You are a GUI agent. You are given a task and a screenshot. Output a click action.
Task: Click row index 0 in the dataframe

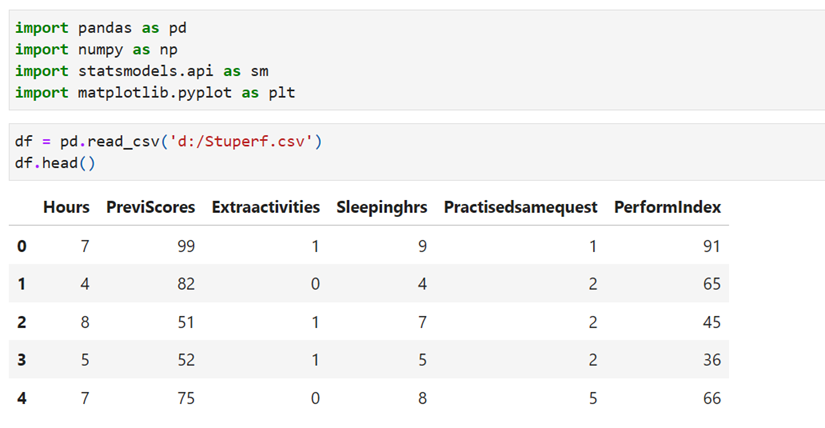[23, 246]
